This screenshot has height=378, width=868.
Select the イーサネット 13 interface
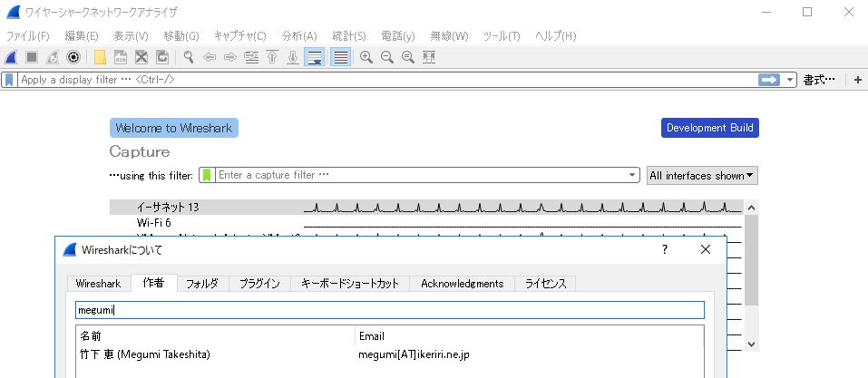point(425,208)
